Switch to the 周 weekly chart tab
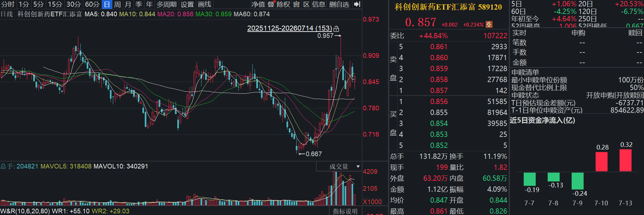 (x=118, y=4)
